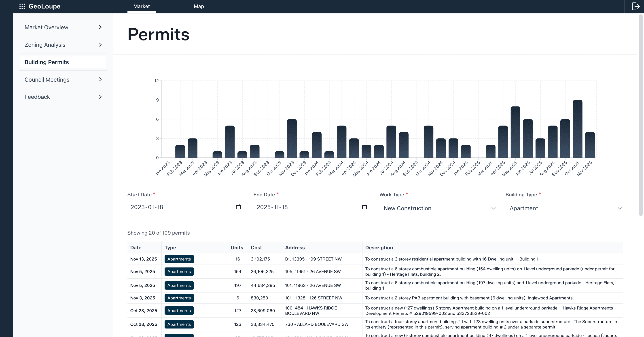Select the Nov 3, 2025 permit row
Screen dimensions: 644x337
coord(300,298)
